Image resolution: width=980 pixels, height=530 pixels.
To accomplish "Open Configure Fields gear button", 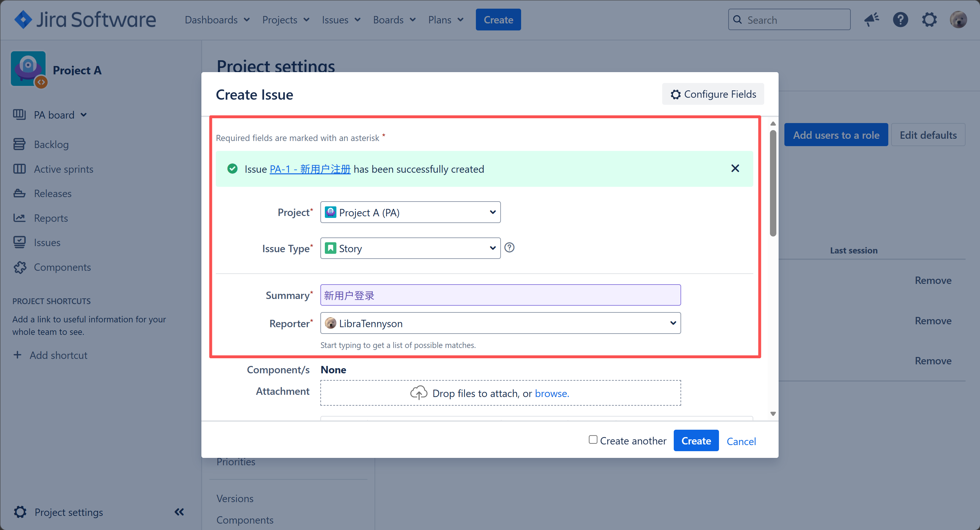I will (x=713, y=94).
